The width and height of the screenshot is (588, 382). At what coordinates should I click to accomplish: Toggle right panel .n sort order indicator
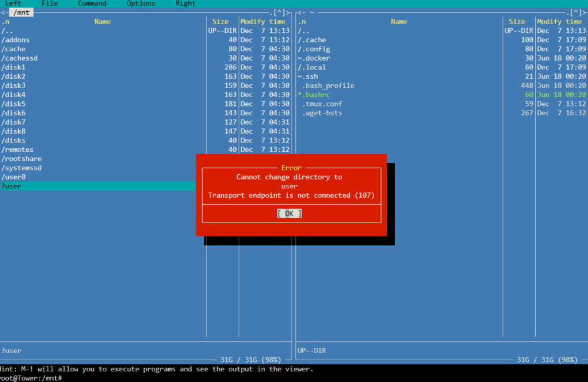302,21
